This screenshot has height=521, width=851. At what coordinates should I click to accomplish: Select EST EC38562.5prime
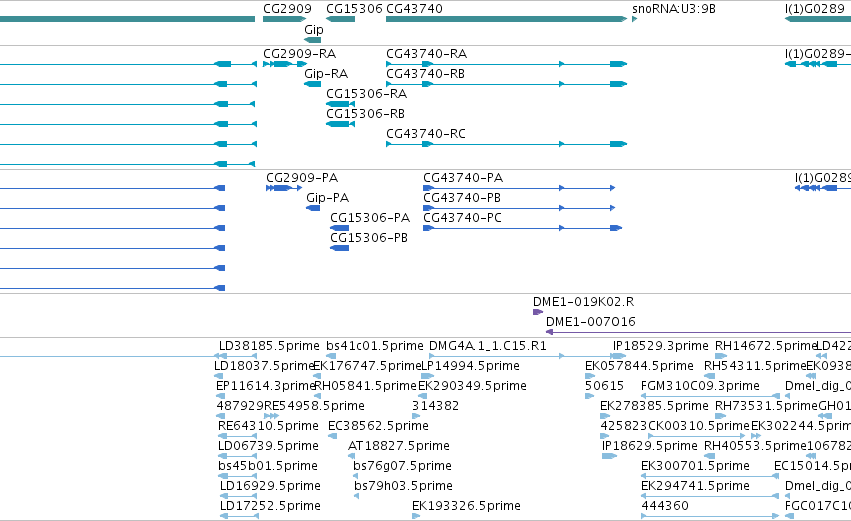378,427
